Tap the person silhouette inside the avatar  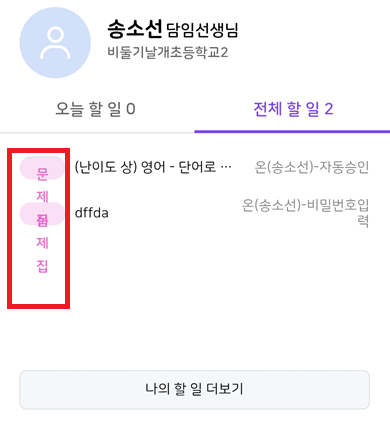coord(55,43)
